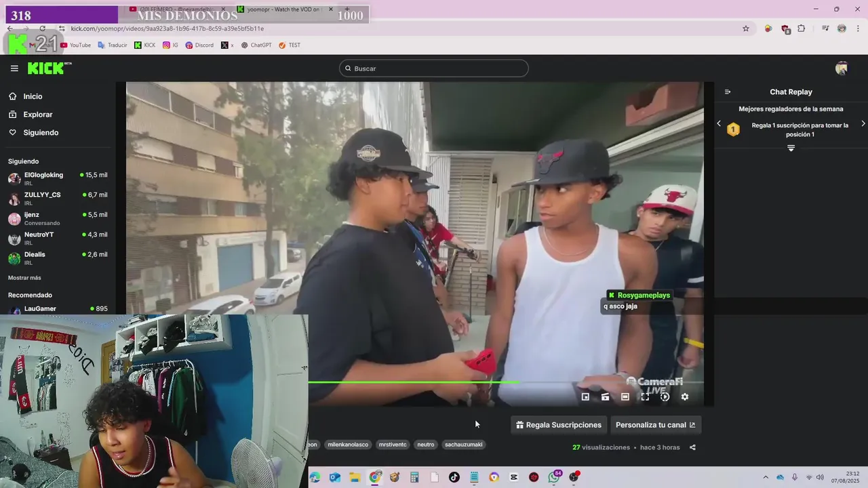Open ijenz followed channel
Viewport: 868px width, 488px height.
click(58, 218)
